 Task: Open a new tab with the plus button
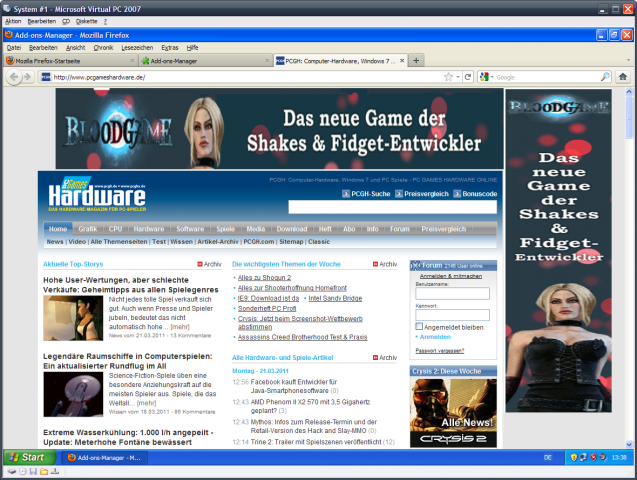pos(416,61)
